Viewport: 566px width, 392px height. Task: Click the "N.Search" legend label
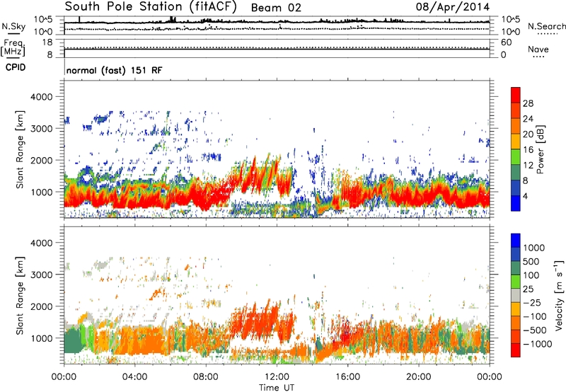pos(546,26)
